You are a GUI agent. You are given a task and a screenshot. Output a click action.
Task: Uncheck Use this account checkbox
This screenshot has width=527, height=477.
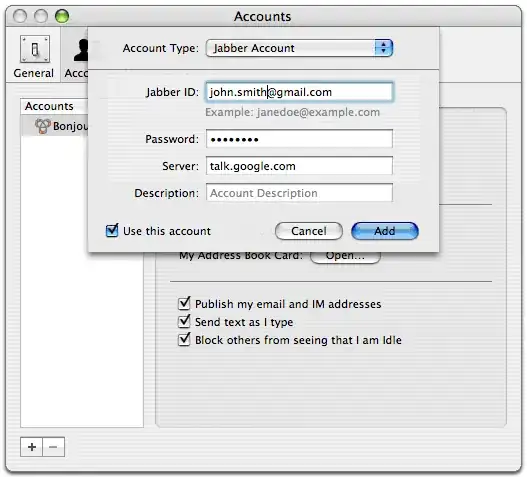click(112, 231)
